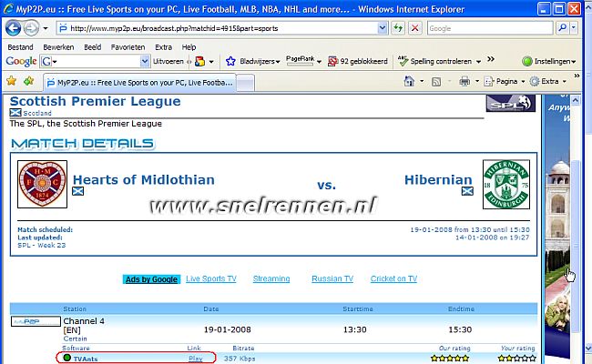Click scroll up arrow on page scrollbar
Viewport: 592px width, 364px height.
575,100
